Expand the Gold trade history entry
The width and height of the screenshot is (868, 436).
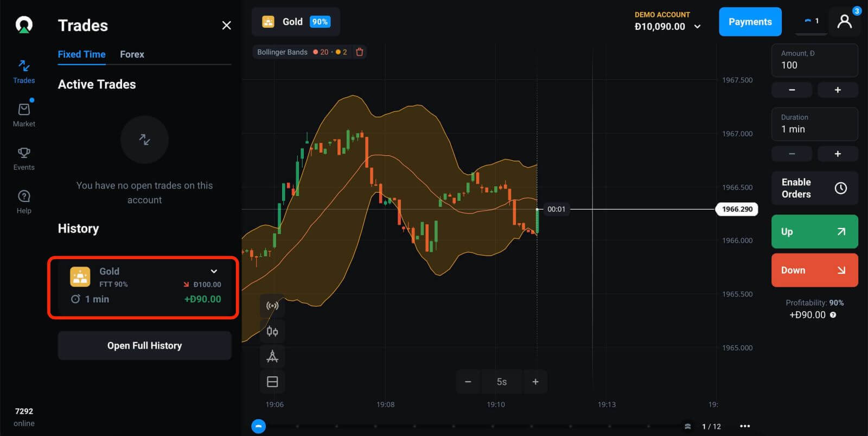[x=214, y=271]
